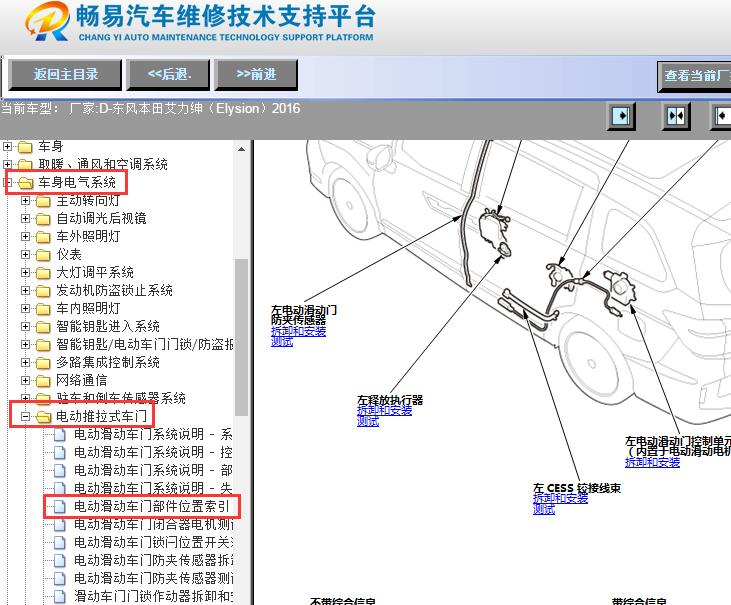The width and height of the screenshot is (731, 605).
Task: Click the 智能钥匙进入系统 folder icon
Action: click(43, 327)
